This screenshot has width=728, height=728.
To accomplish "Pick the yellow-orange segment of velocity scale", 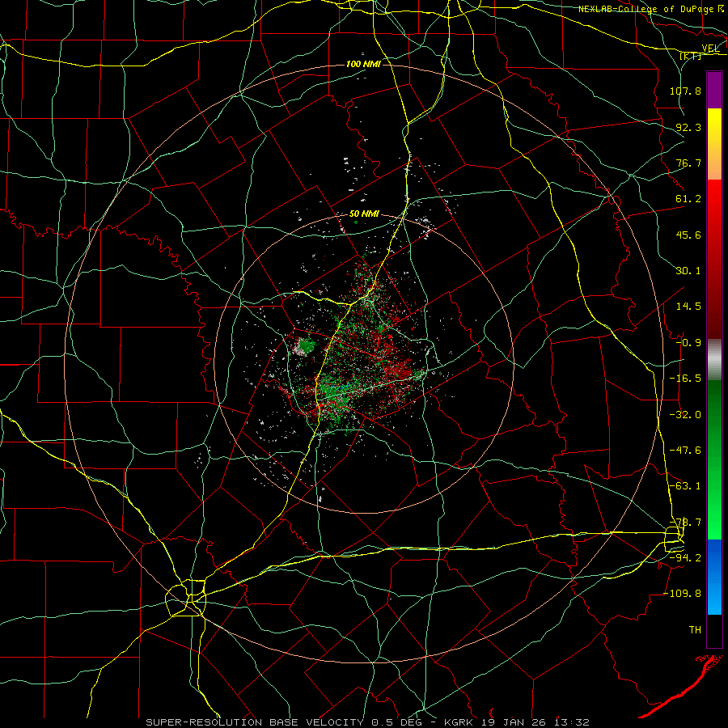I will pos(714,144).
